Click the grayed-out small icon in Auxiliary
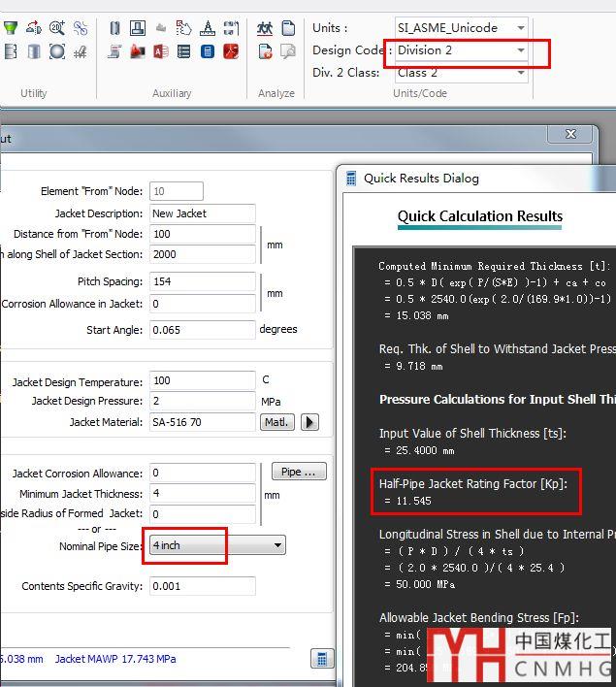Image resolution: width=616 pixels, height=687 pixels. click(x=161, y=28)
